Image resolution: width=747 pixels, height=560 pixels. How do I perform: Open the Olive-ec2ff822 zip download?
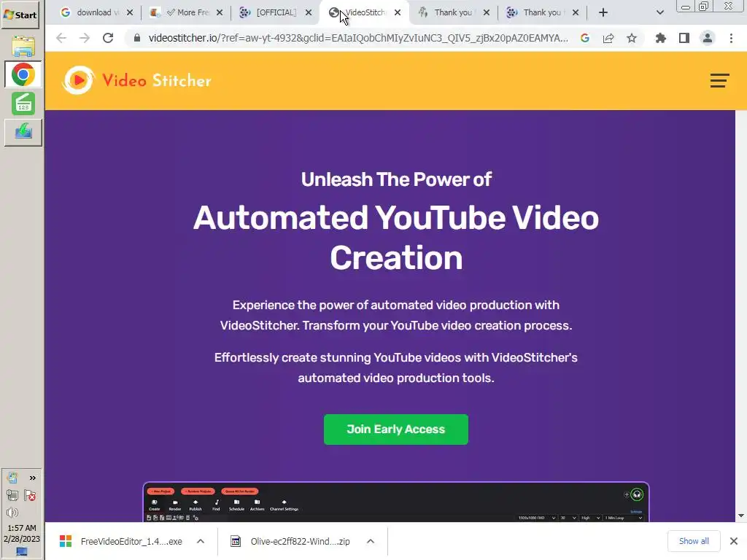coord(292,542)
